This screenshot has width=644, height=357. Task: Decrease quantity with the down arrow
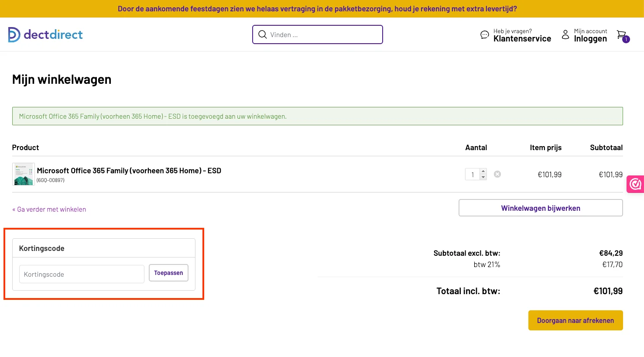pyautogui.click(x=483, y=177)
